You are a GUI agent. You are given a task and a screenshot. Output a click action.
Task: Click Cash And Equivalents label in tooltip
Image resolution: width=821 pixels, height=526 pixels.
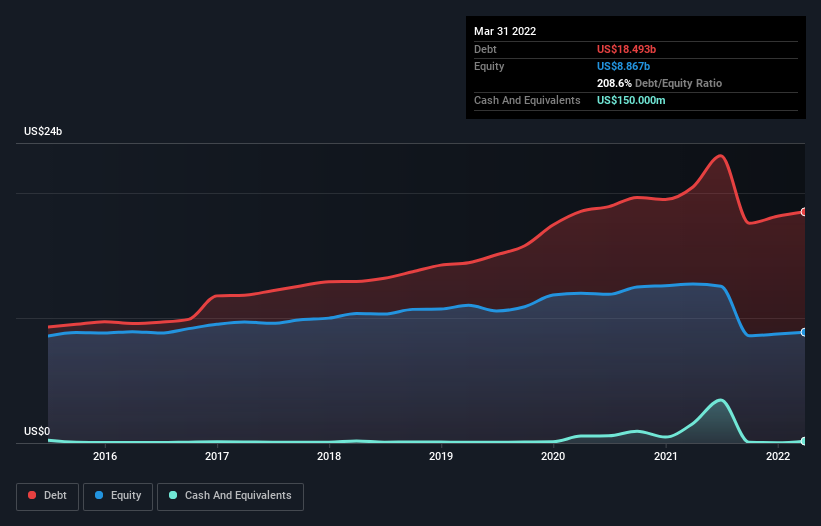coord(527,100)
